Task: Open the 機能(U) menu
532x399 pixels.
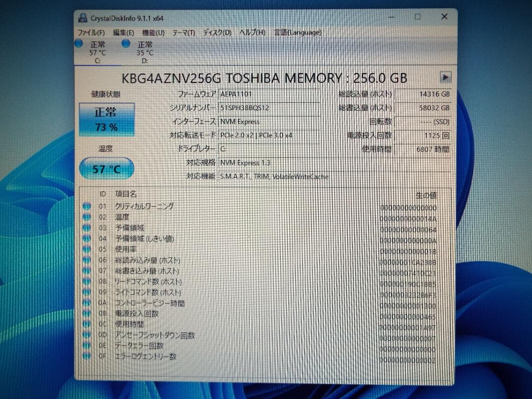Action: (152, 32)
